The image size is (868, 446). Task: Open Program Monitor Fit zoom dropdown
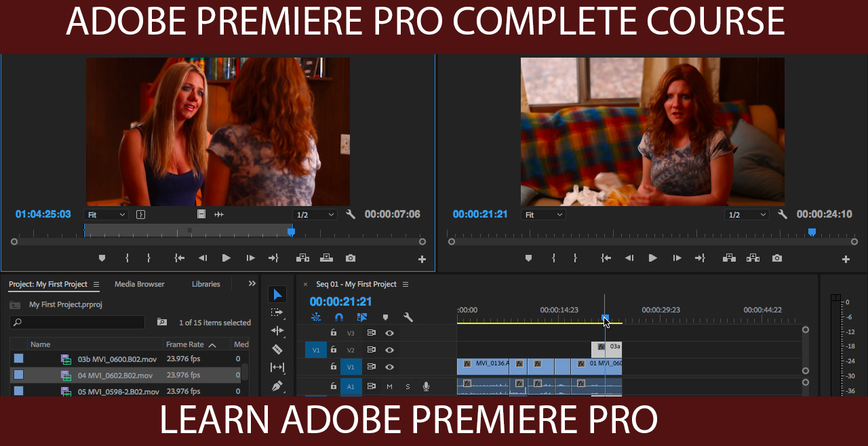point(543,214)
